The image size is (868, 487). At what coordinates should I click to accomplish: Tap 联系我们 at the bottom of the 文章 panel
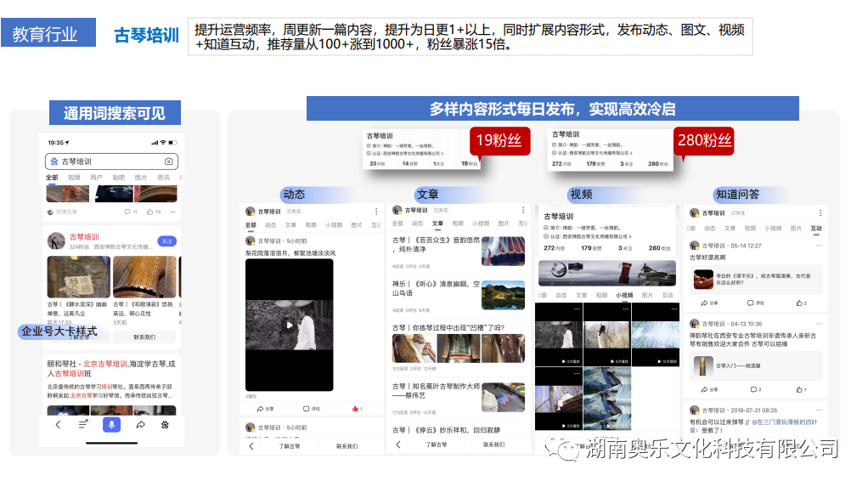tap(493, 445)
